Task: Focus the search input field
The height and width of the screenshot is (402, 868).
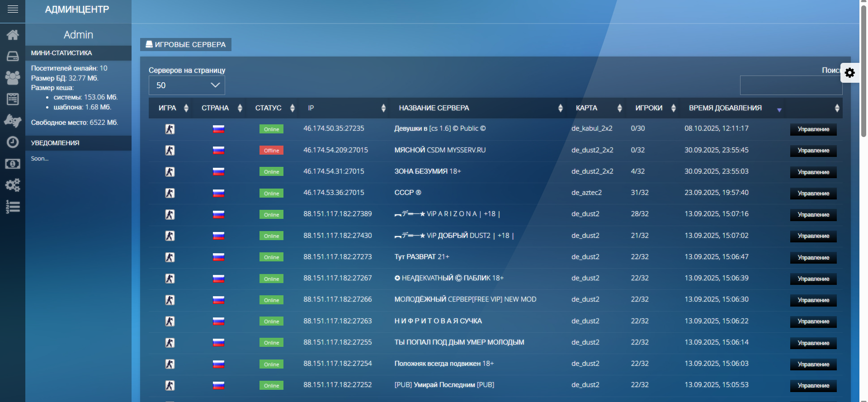Action: (x=790, y=85)
